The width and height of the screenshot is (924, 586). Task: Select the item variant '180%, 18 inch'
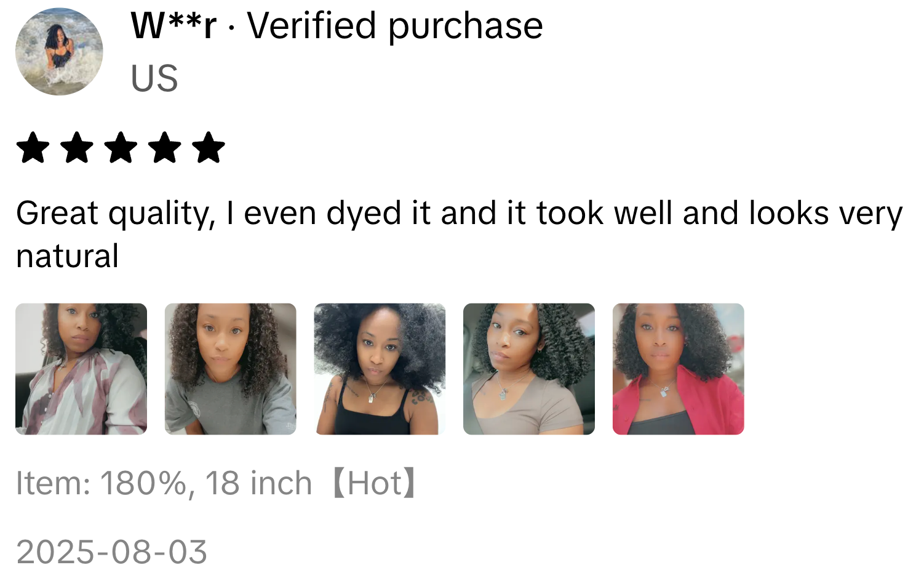coord(206,483)
